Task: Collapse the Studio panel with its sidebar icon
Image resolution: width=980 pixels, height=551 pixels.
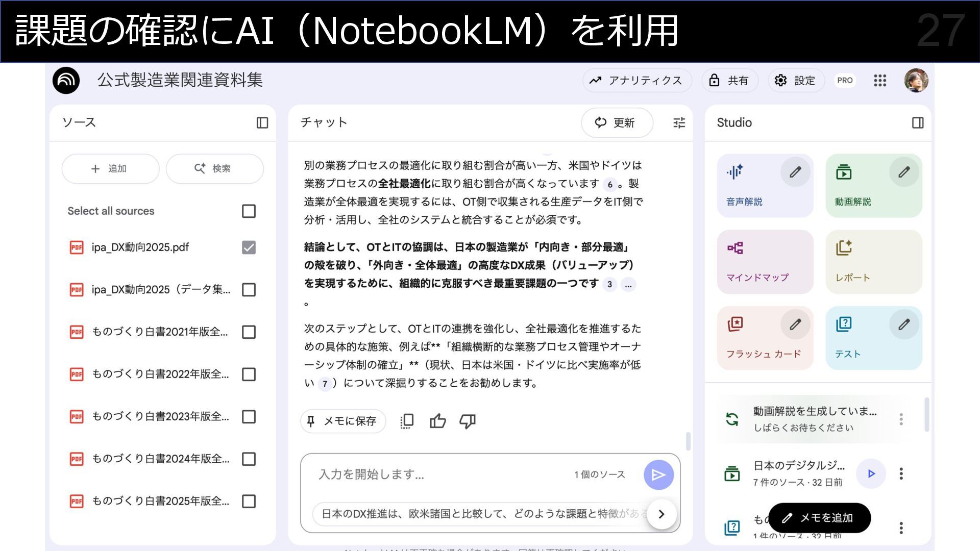Action: pos(917,123)
